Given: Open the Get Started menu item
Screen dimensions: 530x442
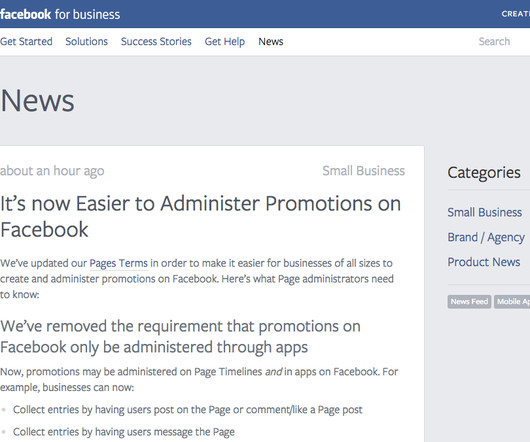Looking at the screenshot, I should [x=26, y=42].
